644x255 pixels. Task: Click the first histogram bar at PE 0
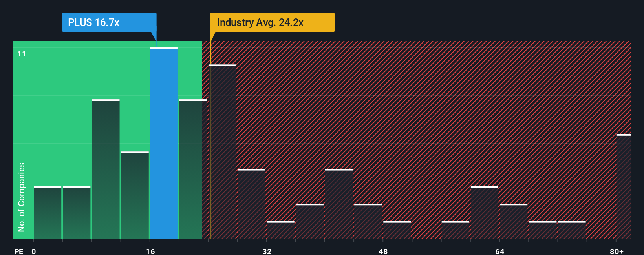[48, 212]
